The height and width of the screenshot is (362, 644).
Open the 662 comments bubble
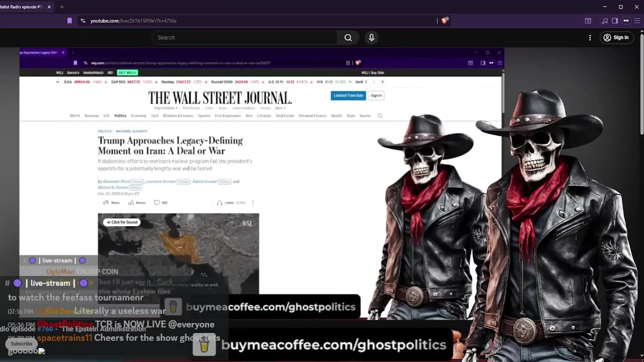click(x=160, y=203)
